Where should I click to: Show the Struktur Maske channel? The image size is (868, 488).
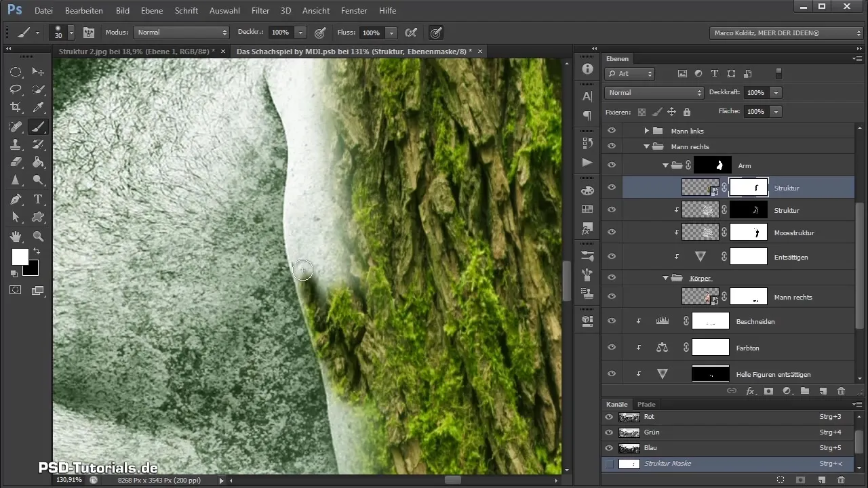[x=608, y=464]
